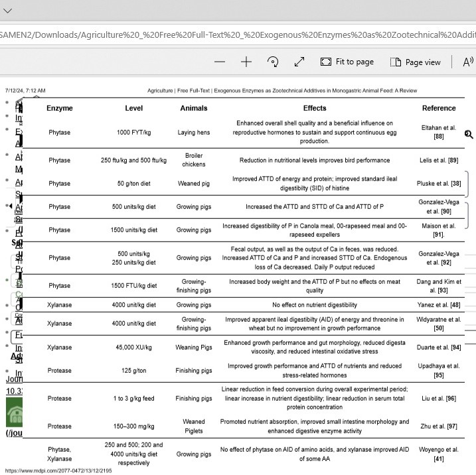Click the green journal logo thumbnail
Viewport: 476px width, 475px height.
15,412
